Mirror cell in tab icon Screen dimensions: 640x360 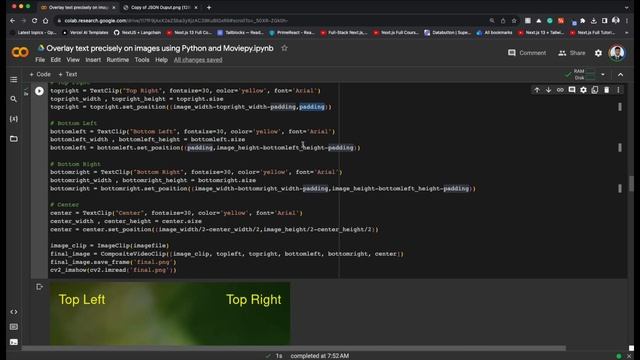[x=595, y=90]
